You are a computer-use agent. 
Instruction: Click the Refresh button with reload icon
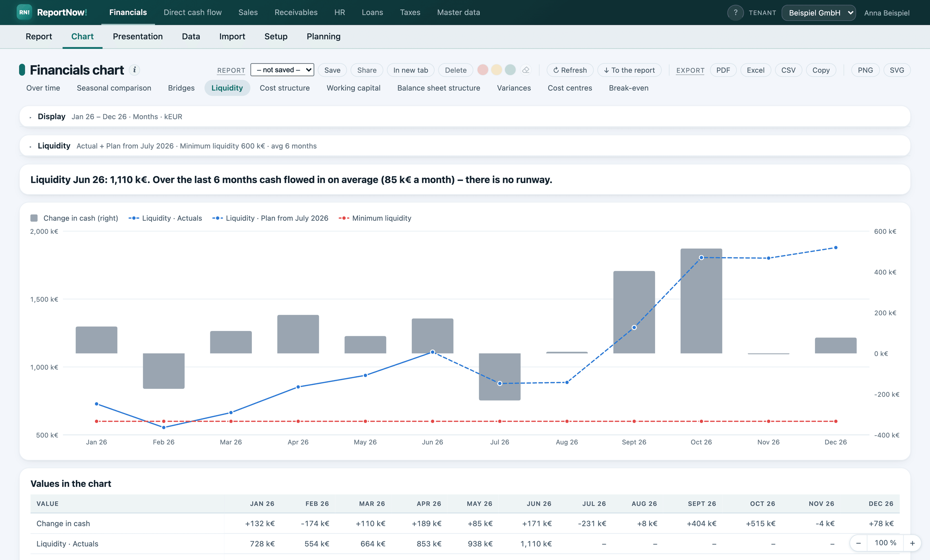point(570,70)
